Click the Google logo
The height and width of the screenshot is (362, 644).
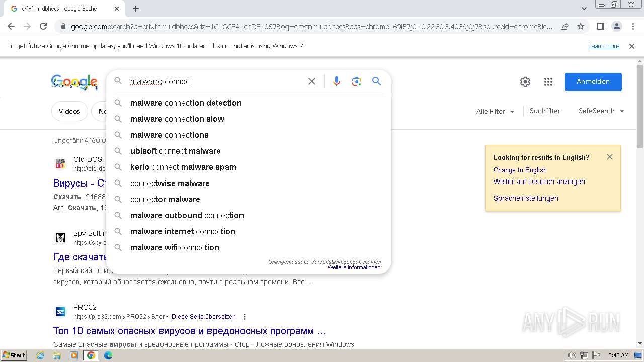(x=74, y=82)
